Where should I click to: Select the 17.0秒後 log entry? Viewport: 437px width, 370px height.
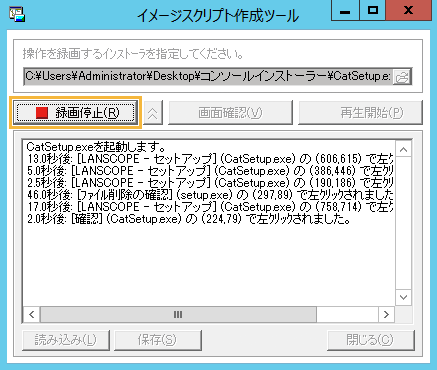pos(210,207)
